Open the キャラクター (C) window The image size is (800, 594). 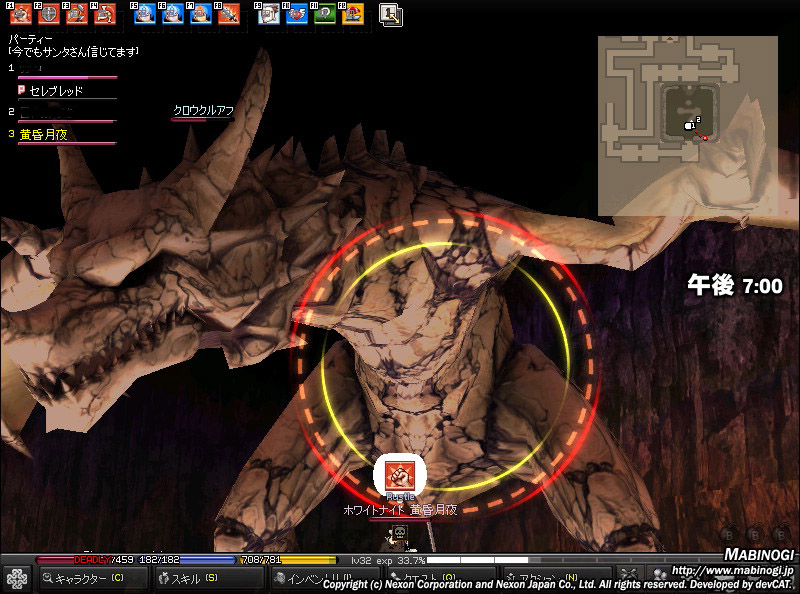[92, 578]
